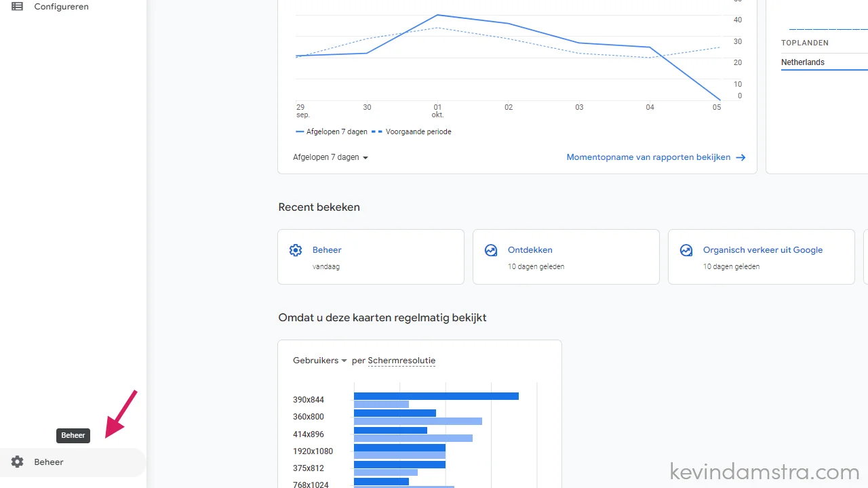The image size is (868, 488).
Task: Click the Beheer gear icon in sidebar
Action: click(17, 462)
